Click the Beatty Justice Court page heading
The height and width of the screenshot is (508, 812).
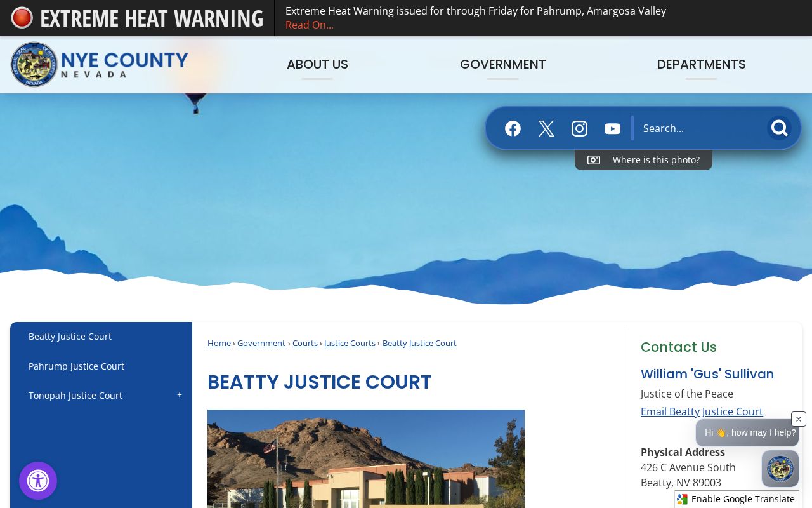tap(320, 382)
